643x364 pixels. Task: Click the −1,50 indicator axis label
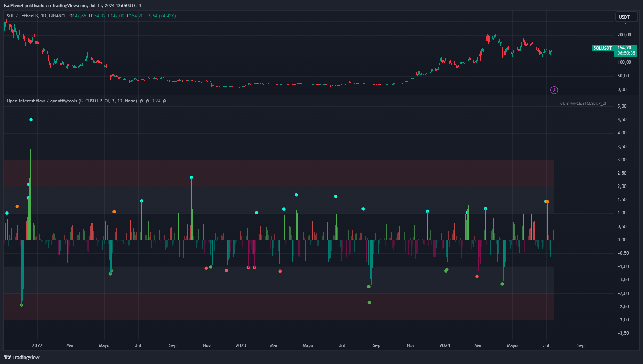pyautogui.click(x=623, y=280)
